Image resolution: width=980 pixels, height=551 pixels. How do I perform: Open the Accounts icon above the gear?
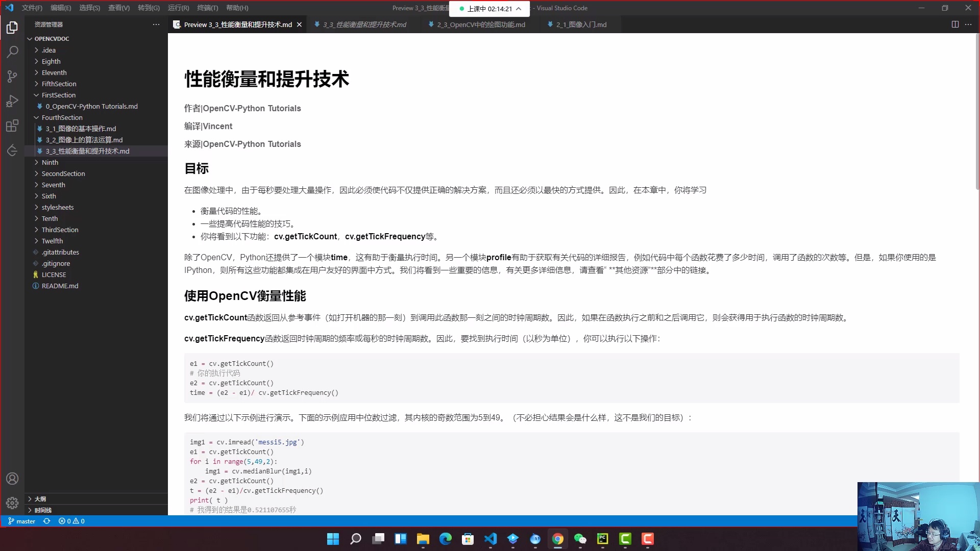tap(12, 479)
